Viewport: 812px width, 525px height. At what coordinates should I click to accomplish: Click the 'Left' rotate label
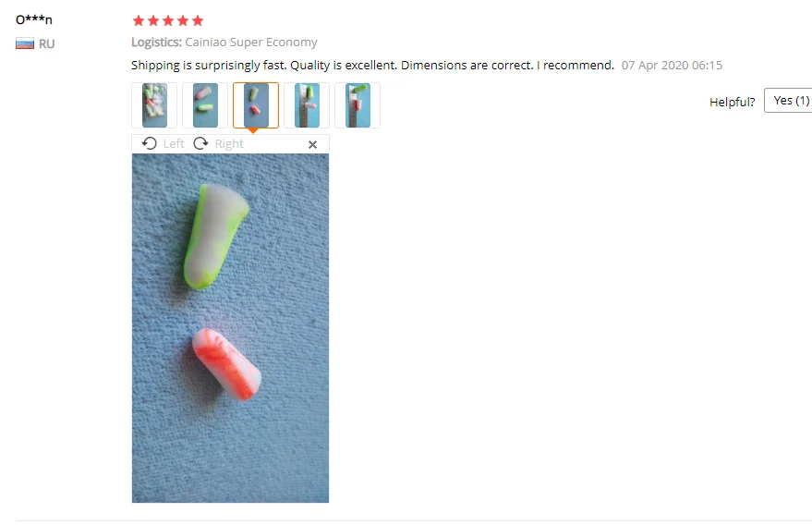coord(174,143)
